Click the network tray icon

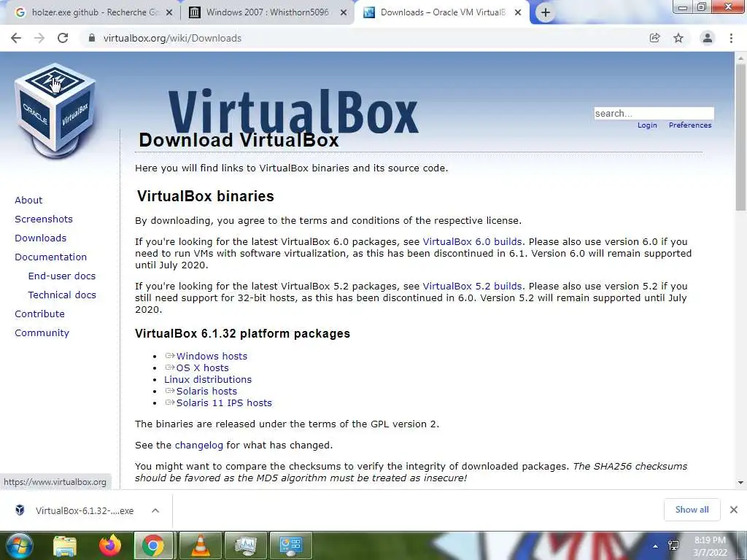(673, 545)
